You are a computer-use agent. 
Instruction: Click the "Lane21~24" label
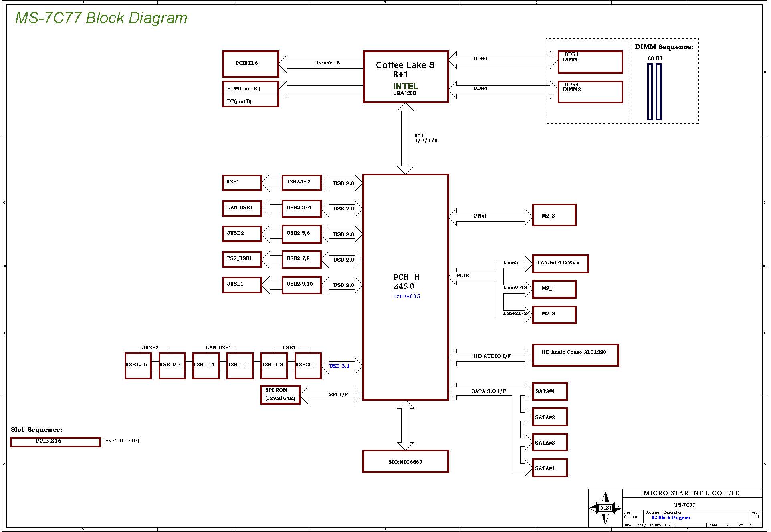(517, 314)
